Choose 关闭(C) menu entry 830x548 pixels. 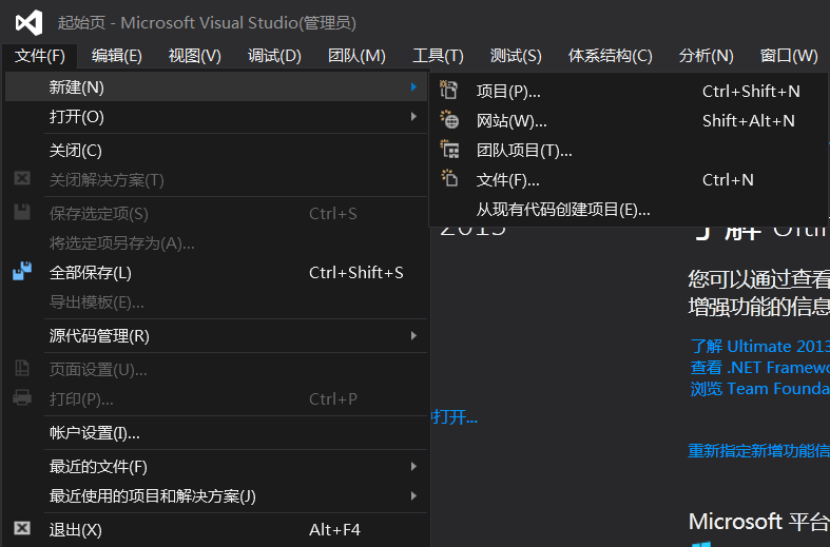pyautogui.click(x=216, y=150)
